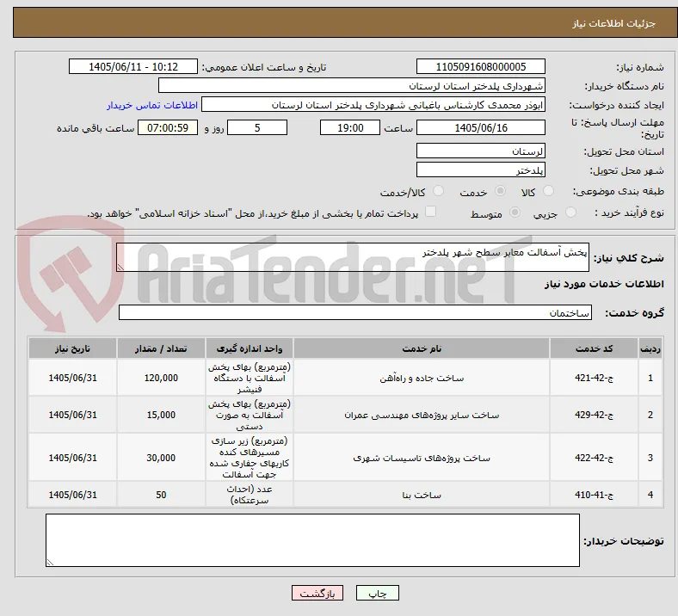Click the manual asphalt unit cell
This screenshot has height=616, width=678.
[x=250, y=415]
